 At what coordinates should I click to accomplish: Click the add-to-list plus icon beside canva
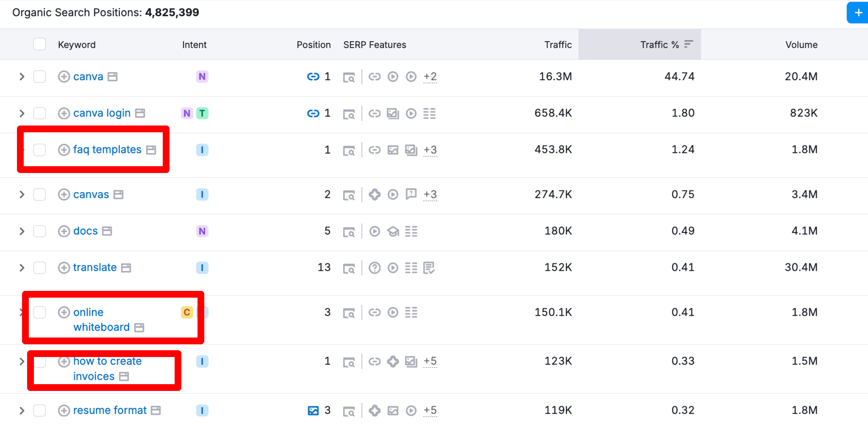coord(64,77)
